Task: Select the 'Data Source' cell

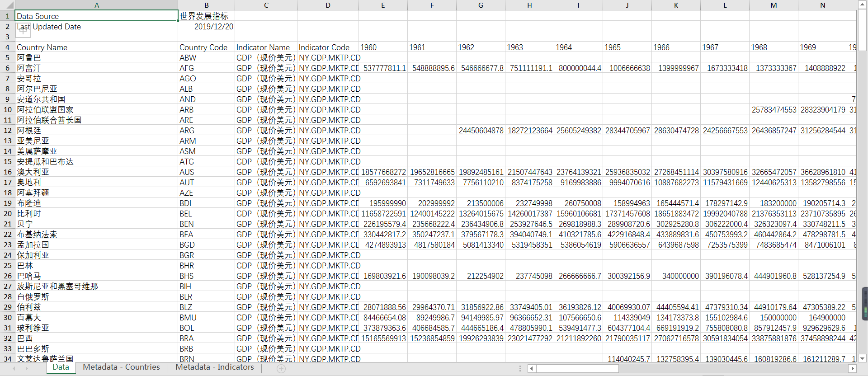Action: tap(97, 16)
